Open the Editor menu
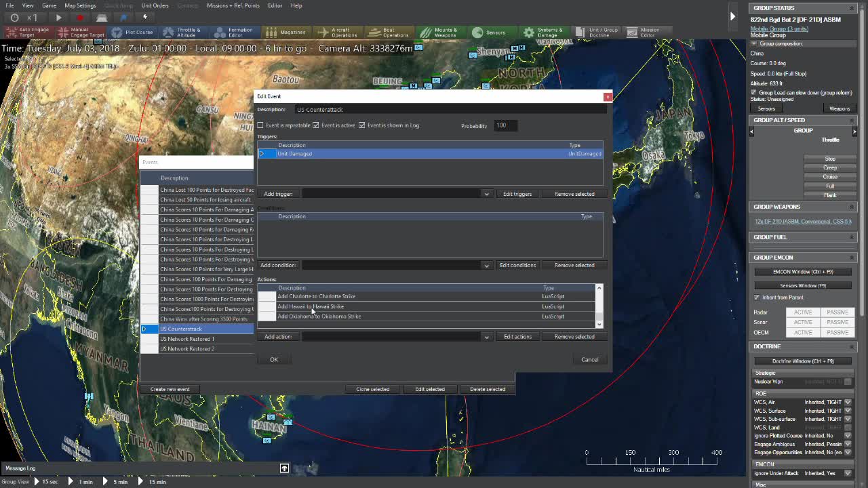868x488 pixels. (275, 5)
